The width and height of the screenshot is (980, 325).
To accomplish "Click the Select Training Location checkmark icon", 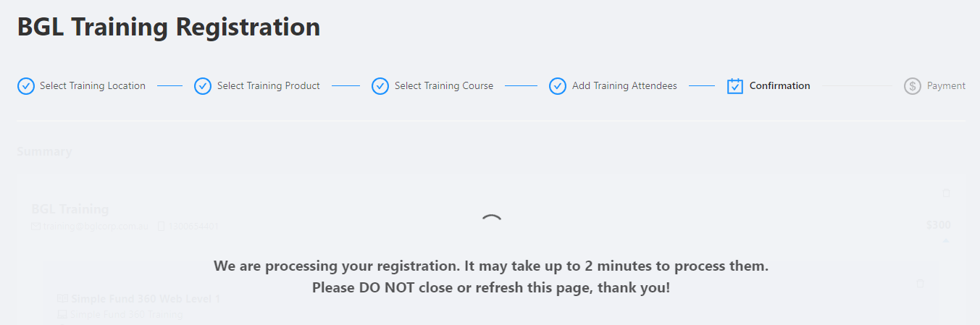I will click(25, 86).
